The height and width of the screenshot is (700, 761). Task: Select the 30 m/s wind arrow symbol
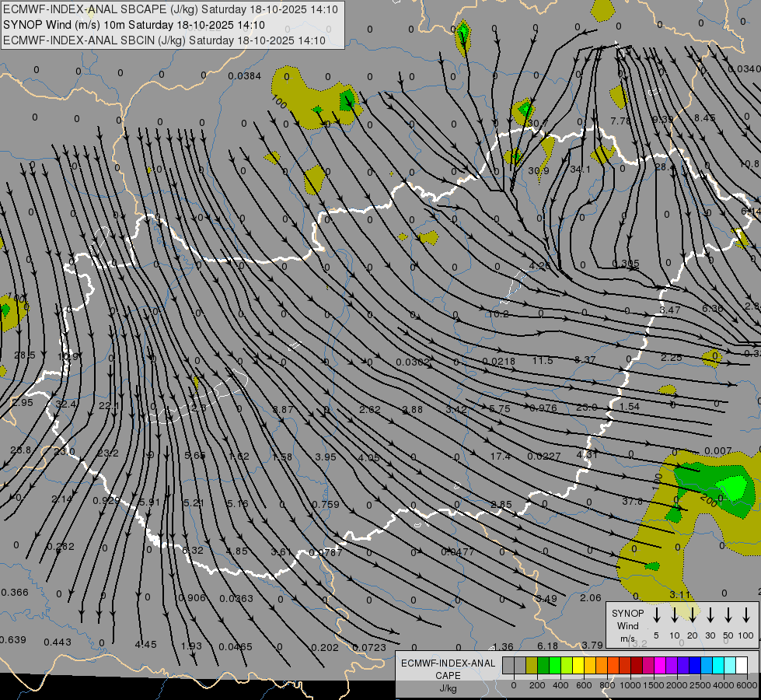click(x=710, y=615)
